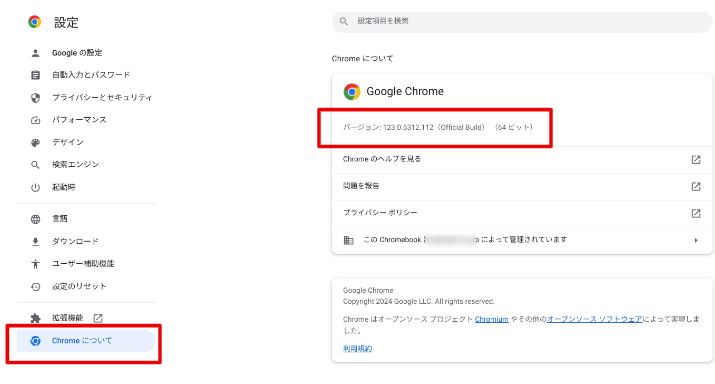This screenshot has height=384, width=715.
Task: Click the Chrome について page heading
Action: point(362,59)
